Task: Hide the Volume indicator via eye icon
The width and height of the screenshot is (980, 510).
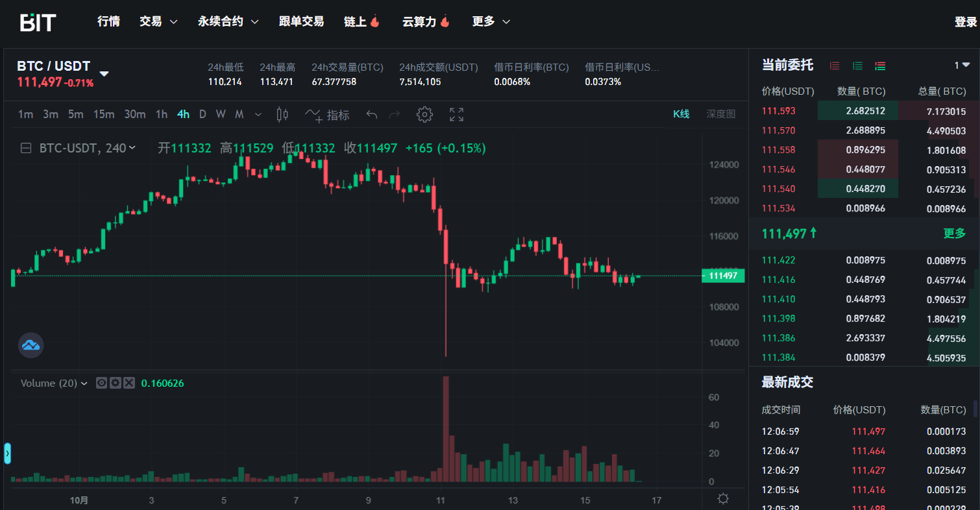Action: point(101,383)
